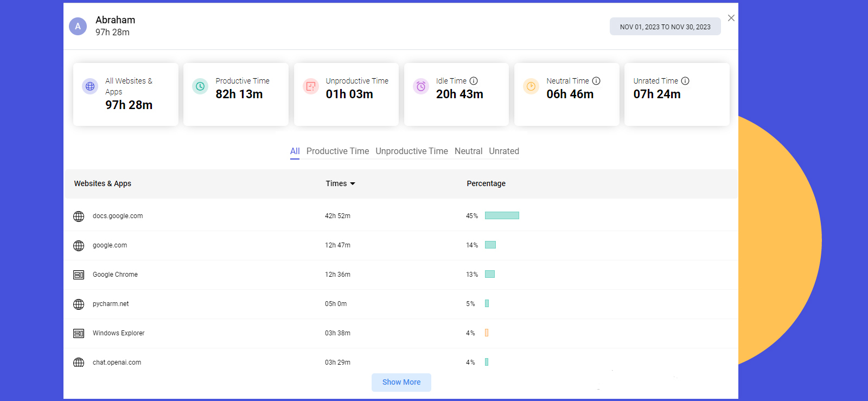Click the globe icon beside google.com
868x401 pixels.
coord(79,246)
